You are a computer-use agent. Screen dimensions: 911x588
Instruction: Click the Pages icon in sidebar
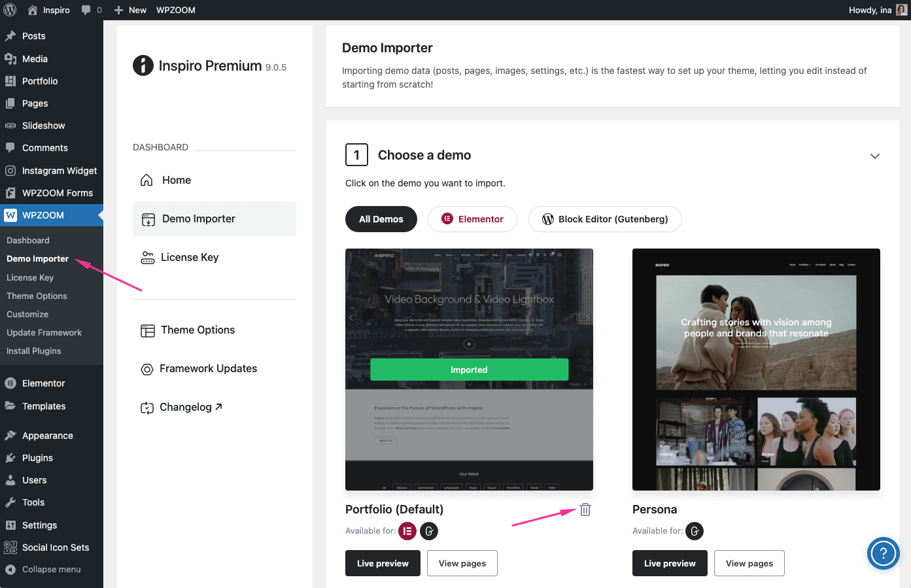point(10,103)
